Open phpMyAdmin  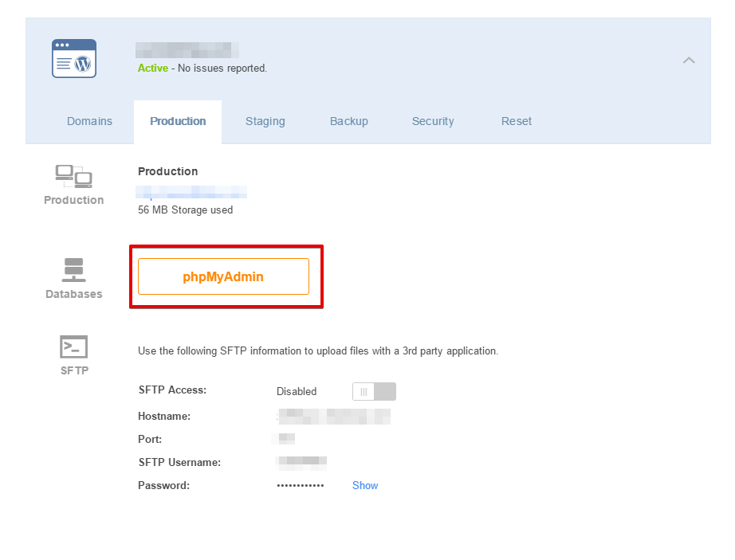pos(223,276)
